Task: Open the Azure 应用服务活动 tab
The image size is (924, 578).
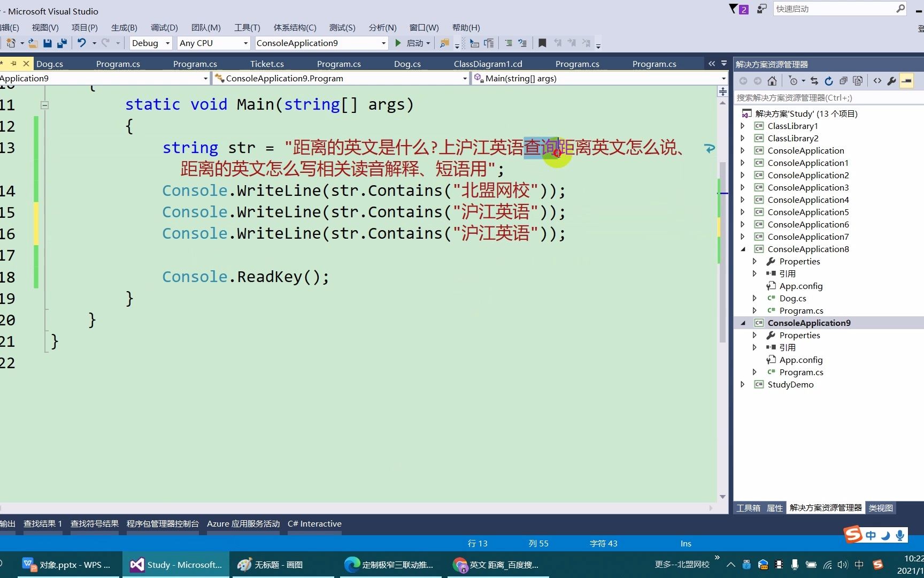Action: (x=243, y=523)
